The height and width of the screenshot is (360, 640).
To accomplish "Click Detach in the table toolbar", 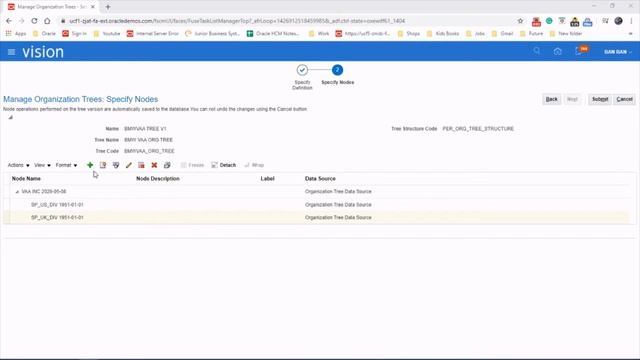I will click(x=224, y=165).
